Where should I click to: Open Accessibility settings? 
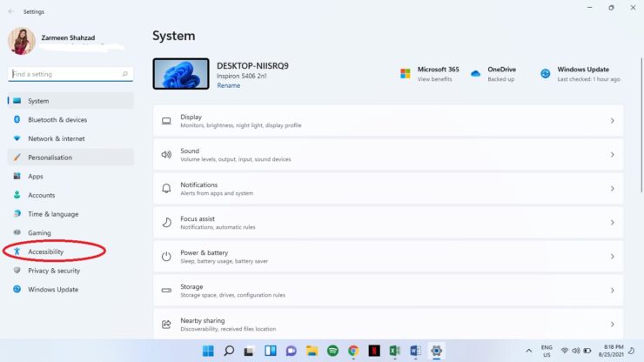click(70, 251)
